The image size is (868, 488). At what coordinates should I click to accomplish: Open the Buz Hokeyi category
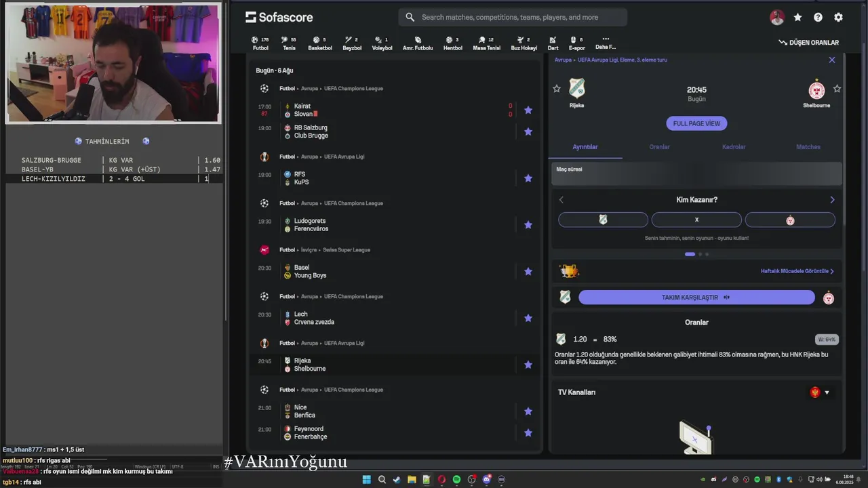[x=524, y=43]
